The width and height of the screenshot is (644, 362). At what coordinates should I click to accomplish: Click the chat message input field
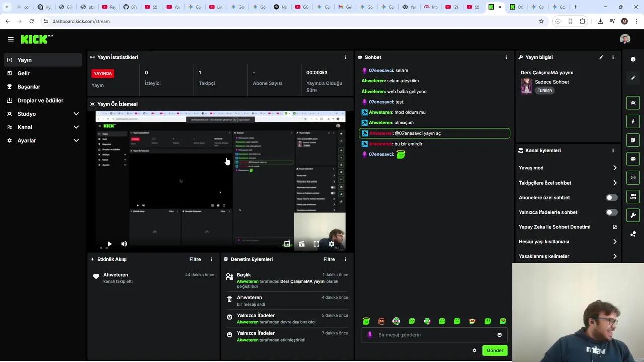coord(434,335)
